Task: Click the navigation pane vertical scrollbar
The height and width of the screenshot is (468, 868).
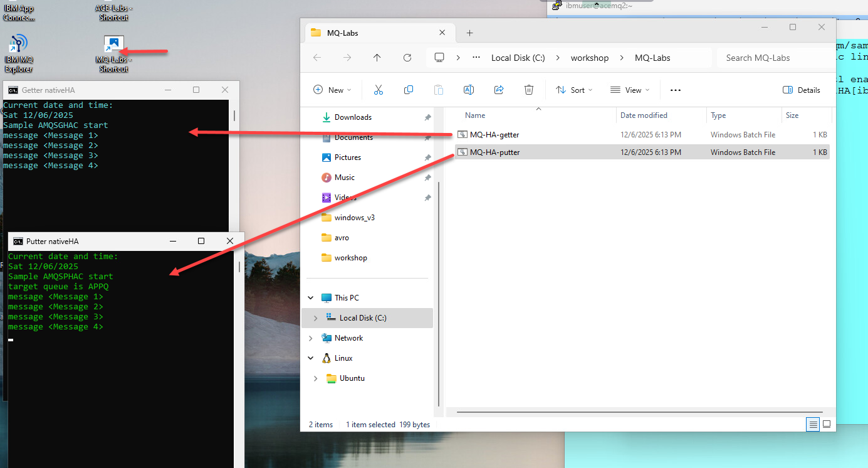Action: tap(439, 295)
